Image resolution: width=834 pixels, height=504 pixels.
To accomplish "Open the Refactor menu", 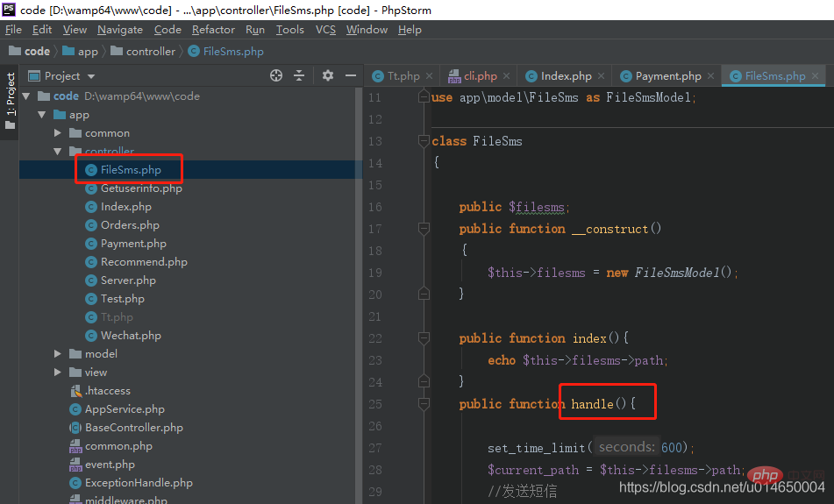I will tap(213, 30).
